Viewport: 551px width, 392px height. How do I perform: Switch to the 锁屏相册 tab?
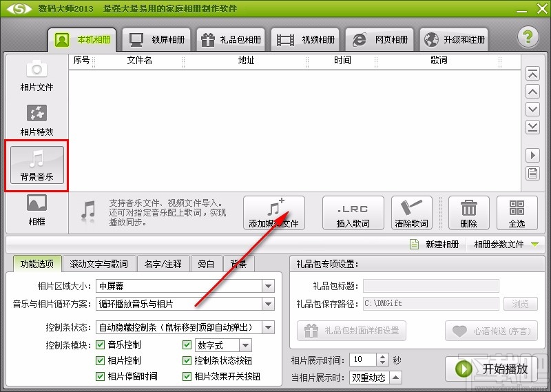tap(156, 40)
